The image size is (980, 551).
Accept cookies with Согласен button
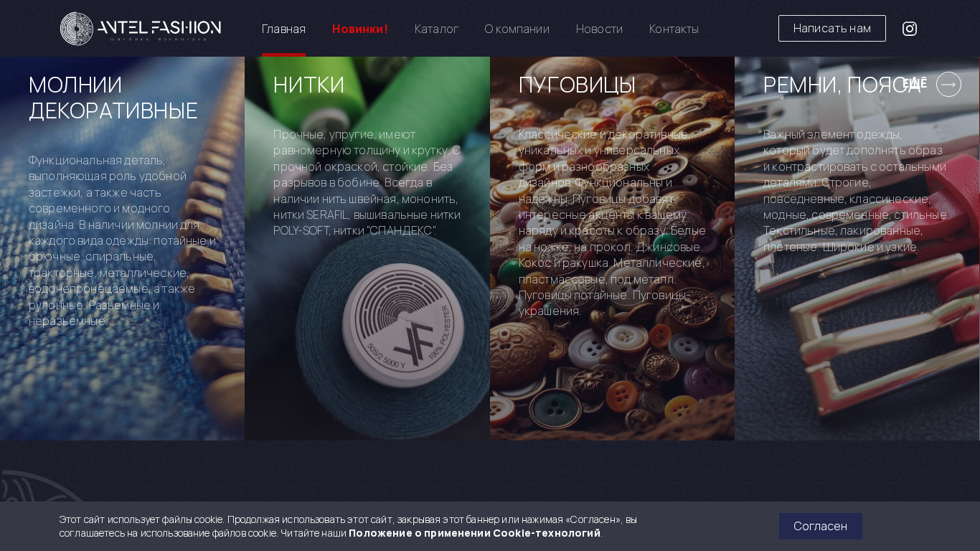tap(821, 526)
